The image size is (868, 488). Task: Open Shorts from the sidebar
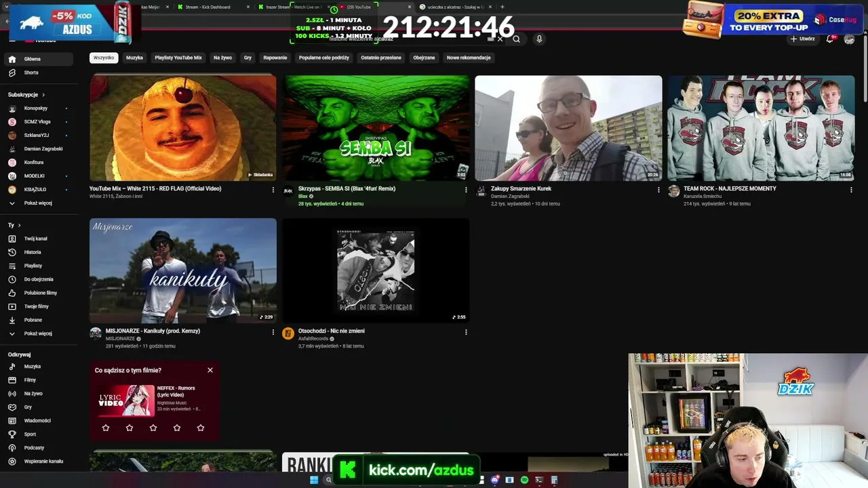(x=39, y=73)
